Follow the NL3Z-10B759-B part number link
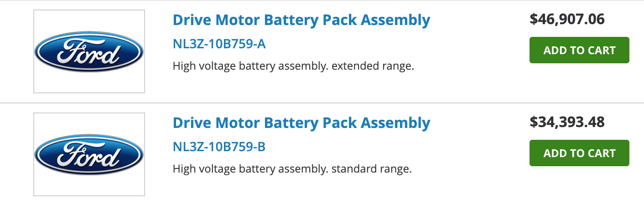644x204 pixels. [x=219, y=147]
